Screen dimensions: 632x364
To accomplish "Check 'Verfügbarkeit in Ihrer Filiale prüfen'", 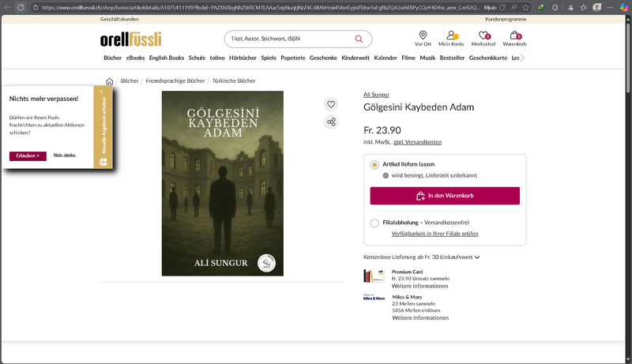I will (435, 234).
